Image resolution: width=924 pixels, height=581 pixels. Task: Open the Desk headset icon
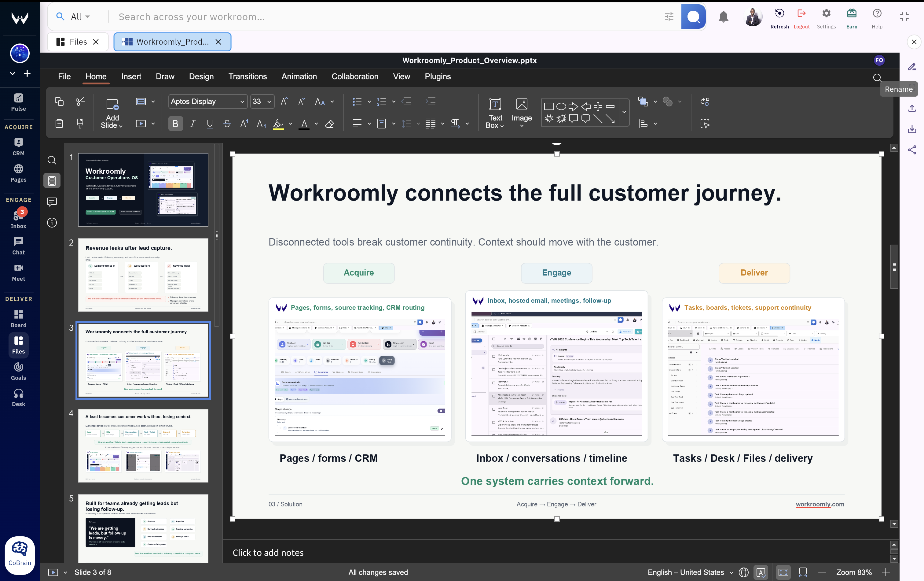click(18, 398)
